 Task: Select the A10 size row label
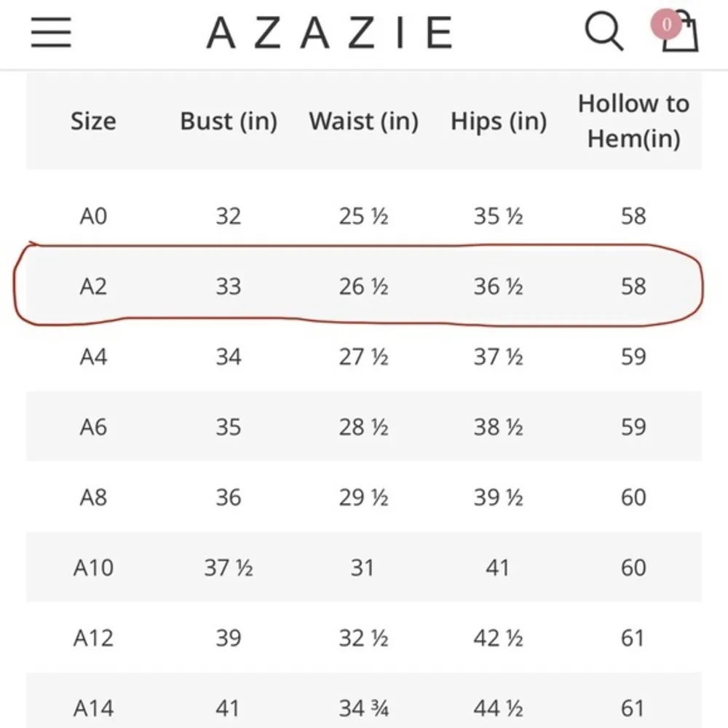93,567
